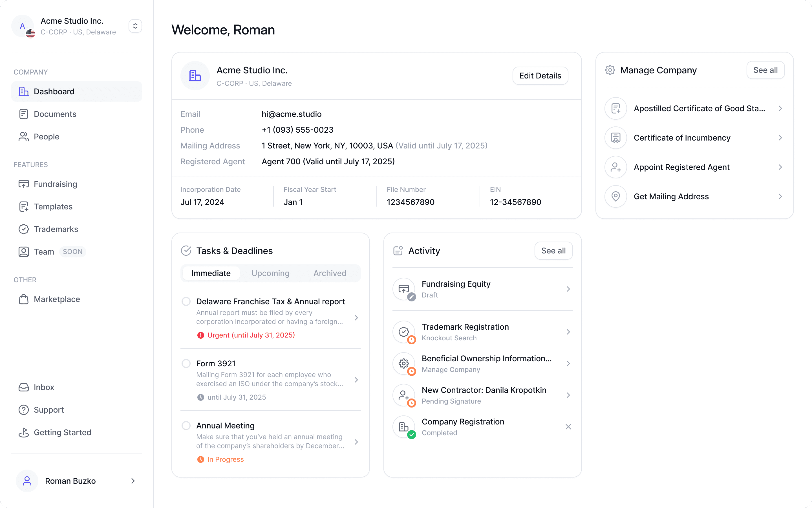Expand Beneficial Ownership Information chevron
812x508 pixels.
click(568, 364)
